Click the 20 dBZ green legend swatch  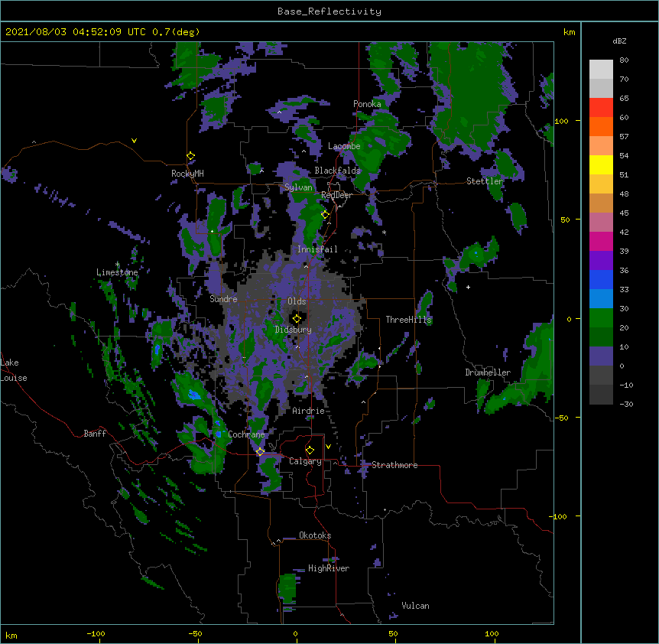point(601,318)
